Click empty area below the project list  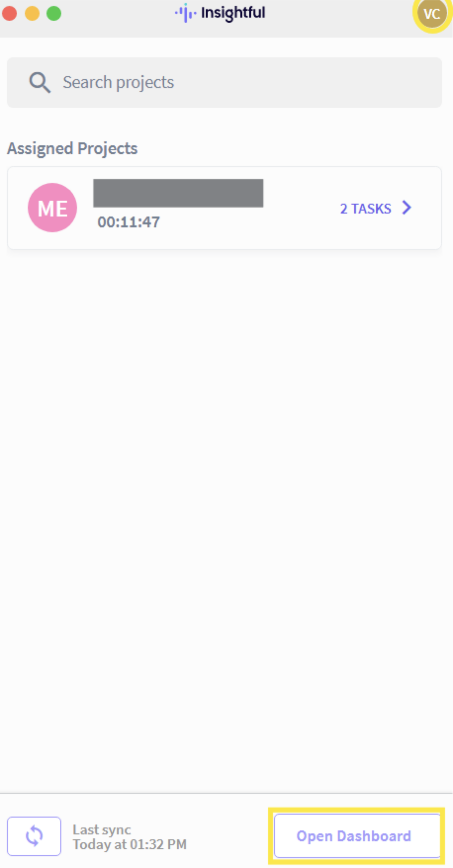pyautogui.click(x=225, y=519)
